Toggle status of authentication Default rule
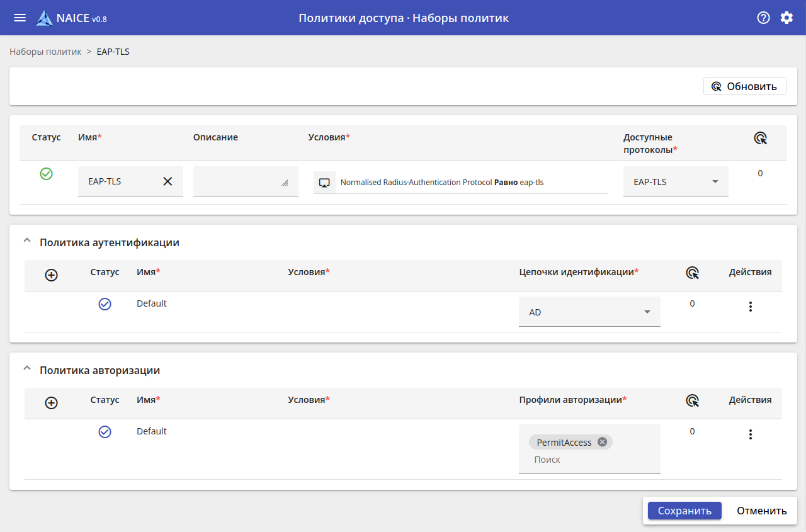 [x=105, y=304]
